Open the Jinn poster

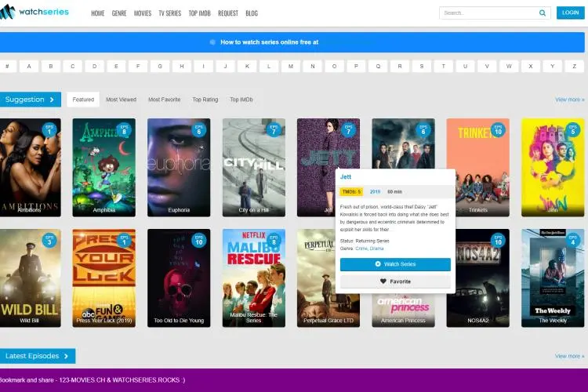tap(553, 167)
